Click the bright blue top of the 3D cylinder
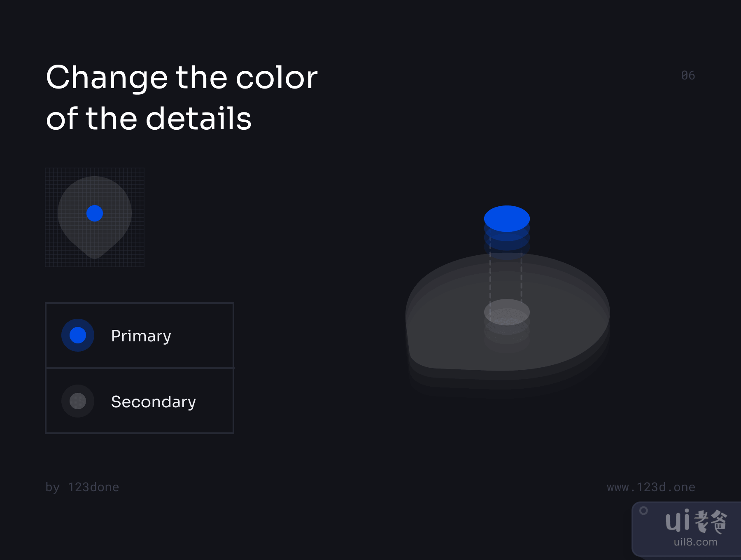The image size is (741, 560). point(507,218)
